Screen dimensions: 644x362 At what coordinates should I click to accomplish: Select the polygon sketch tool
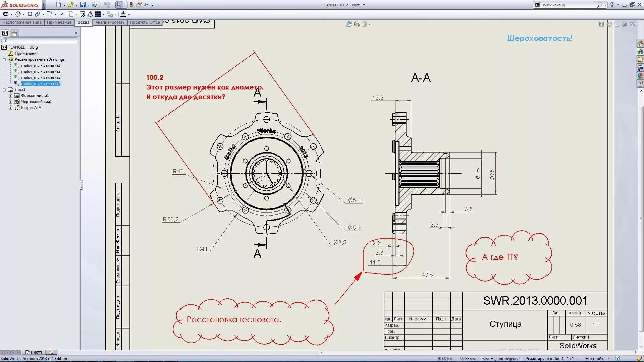[30, 14]
